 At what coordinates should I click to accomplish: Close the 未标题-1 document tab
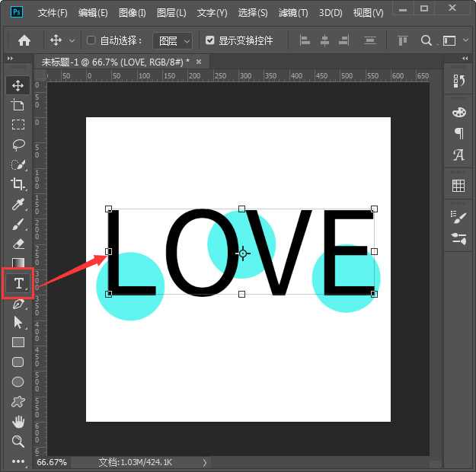[200, 62]
